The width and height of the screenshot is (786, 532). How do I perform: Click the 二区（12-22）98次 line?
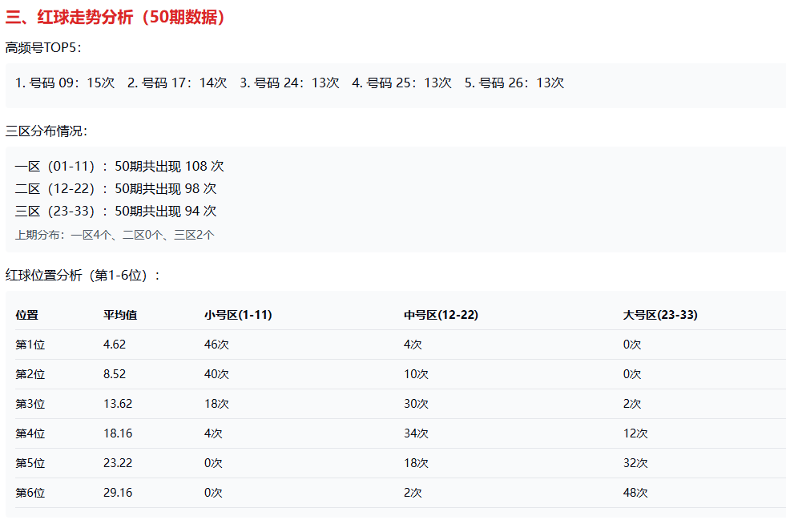(115, 189)
